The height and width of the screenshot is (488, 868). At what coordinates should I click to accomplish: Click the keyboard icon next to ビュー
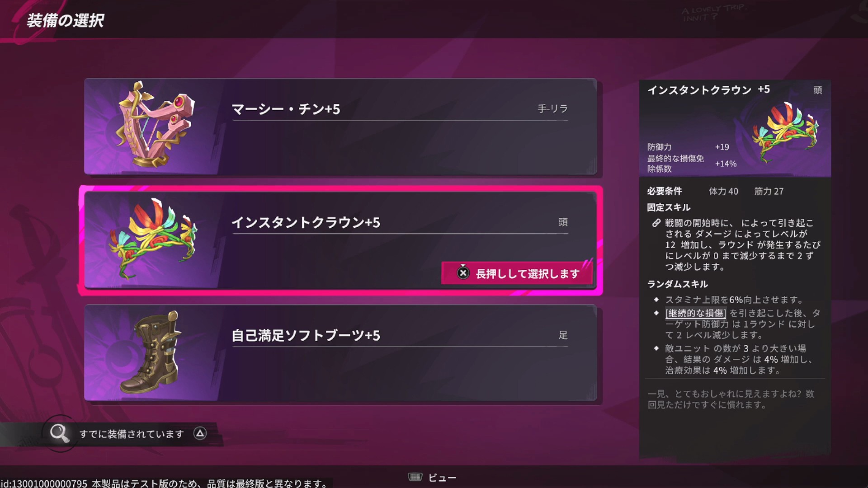point(415,477)
